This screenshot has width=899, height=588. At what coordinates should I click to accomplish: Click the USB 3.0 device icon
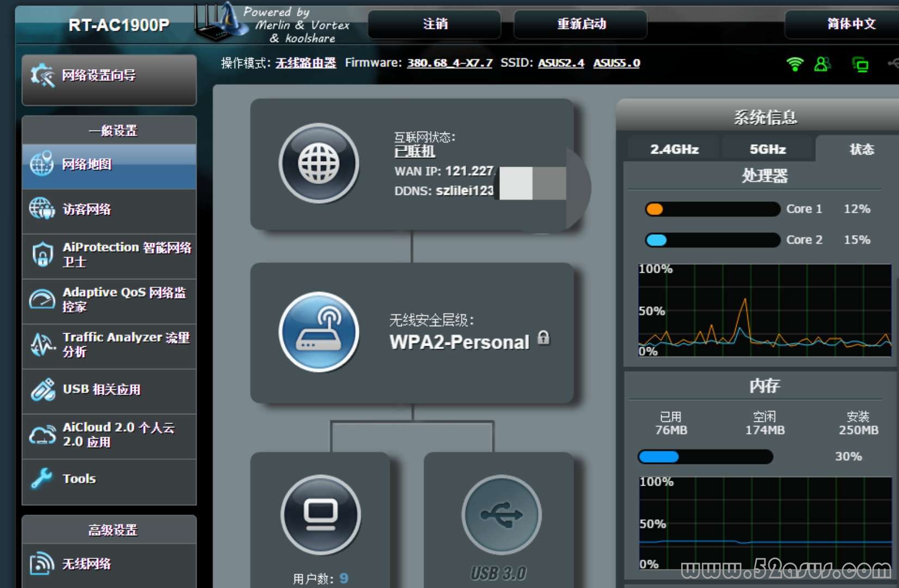pos(502,515)
